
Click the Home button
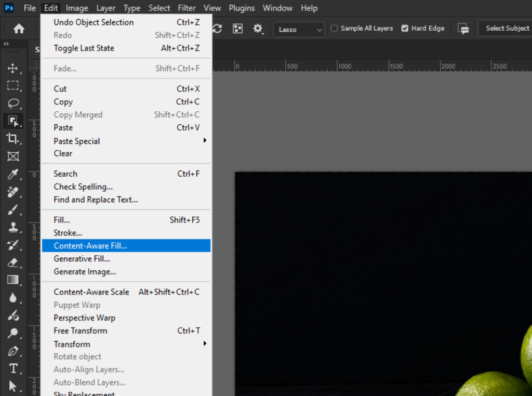click(x=19, y=29)
